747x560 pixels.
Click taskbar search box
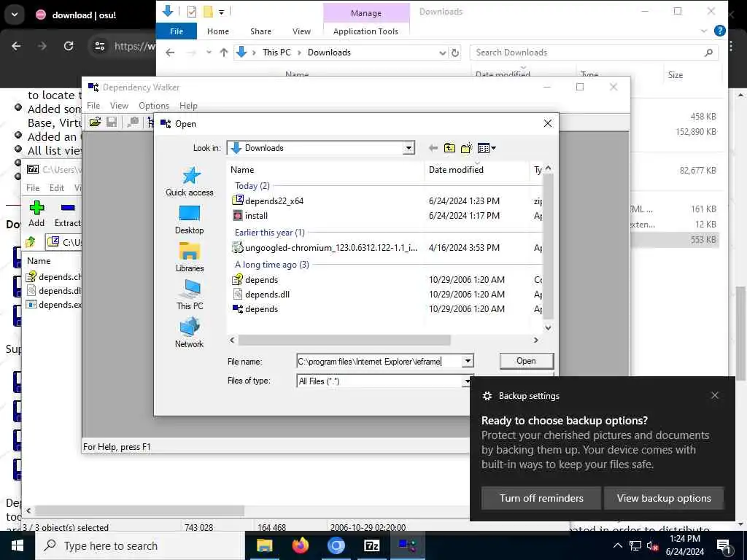click(140, 545)
